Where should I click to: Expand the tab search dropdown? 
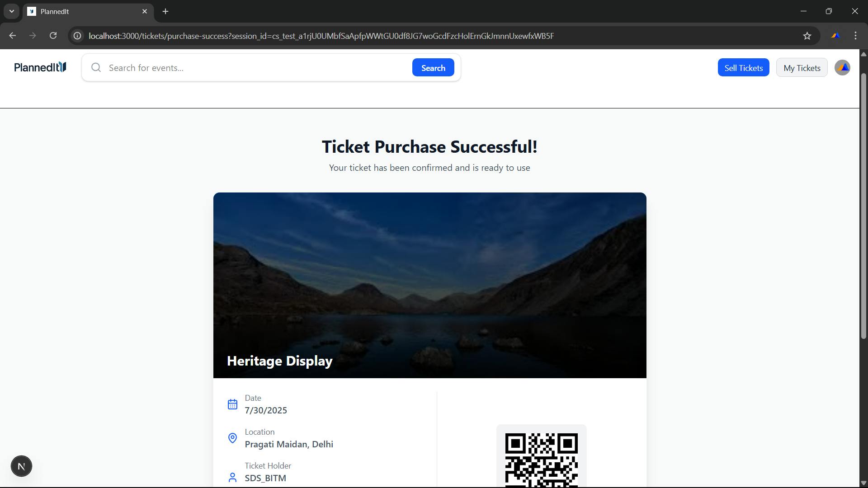[x=12, y=11]
